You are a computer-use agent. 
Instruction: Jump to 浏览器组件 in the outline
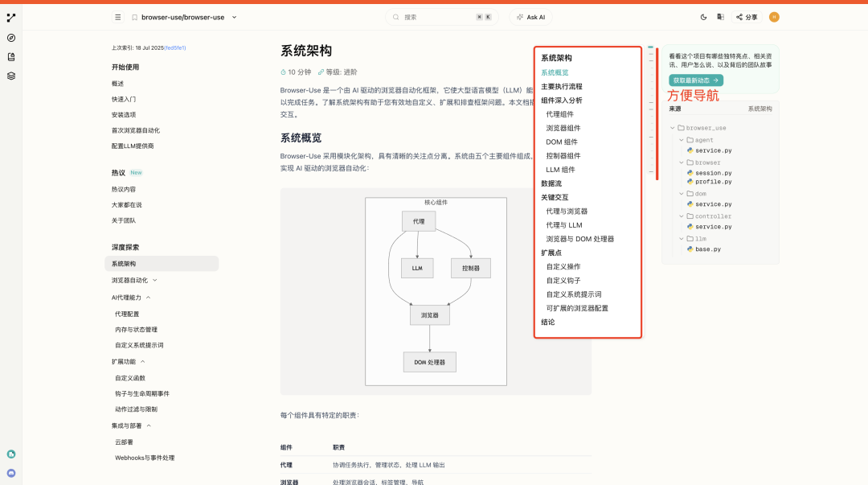563,128
